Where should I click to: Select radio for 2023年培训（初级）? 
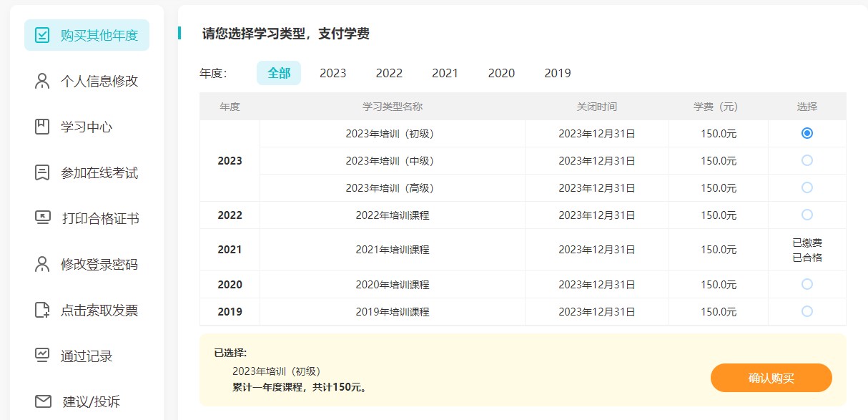pyautogui.click(x=807, y=133)
